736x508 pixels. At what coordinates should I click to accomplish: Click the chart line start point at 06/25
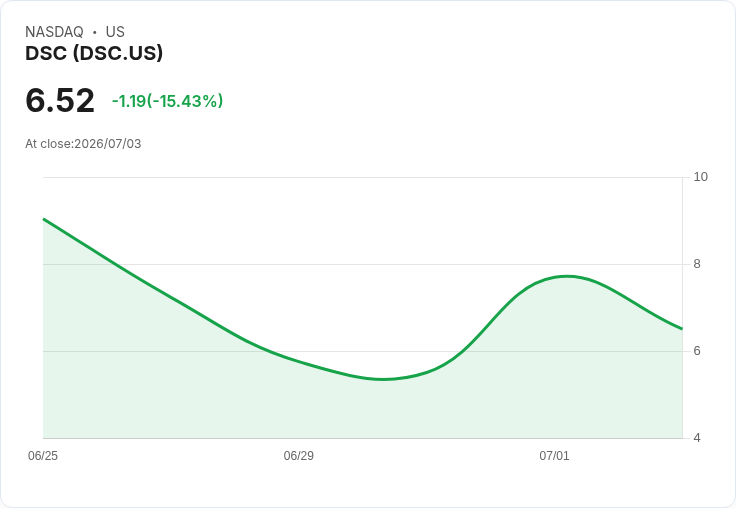point(44,219)
